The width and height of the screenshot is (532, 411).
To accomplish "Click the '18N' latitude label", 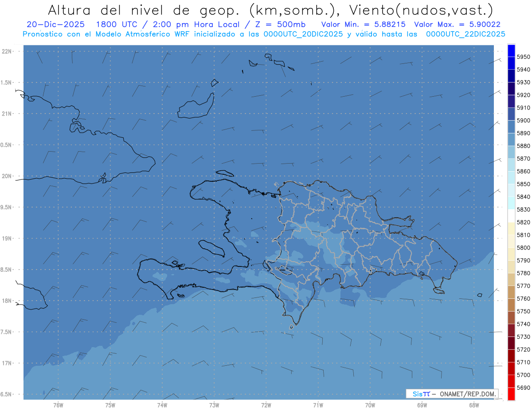I will (7, 301).
